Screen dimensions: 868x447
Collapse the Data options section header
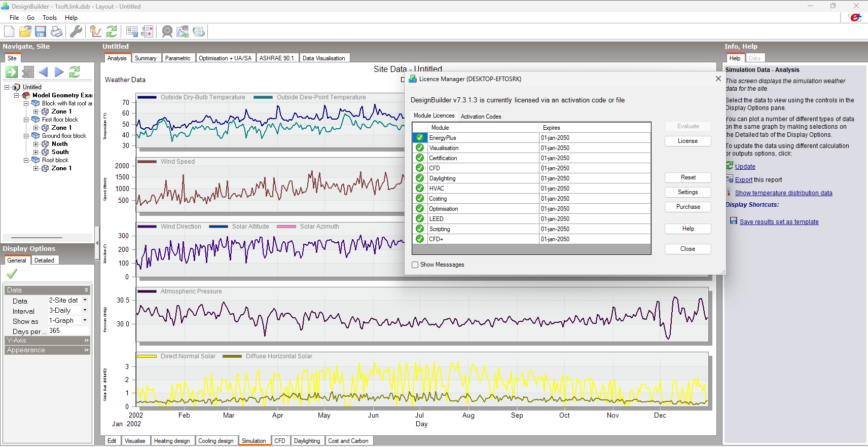[x=47, y=290]
